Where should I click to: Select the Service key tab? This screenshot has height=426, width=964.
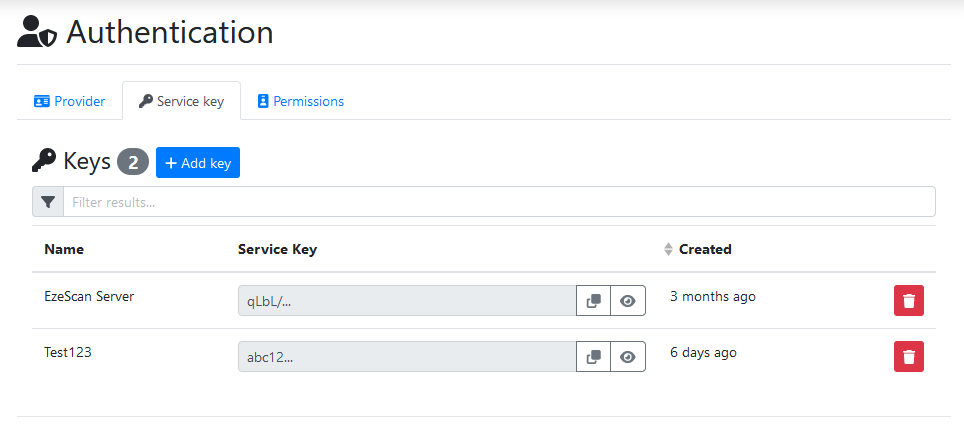click(x=181, y=101)
